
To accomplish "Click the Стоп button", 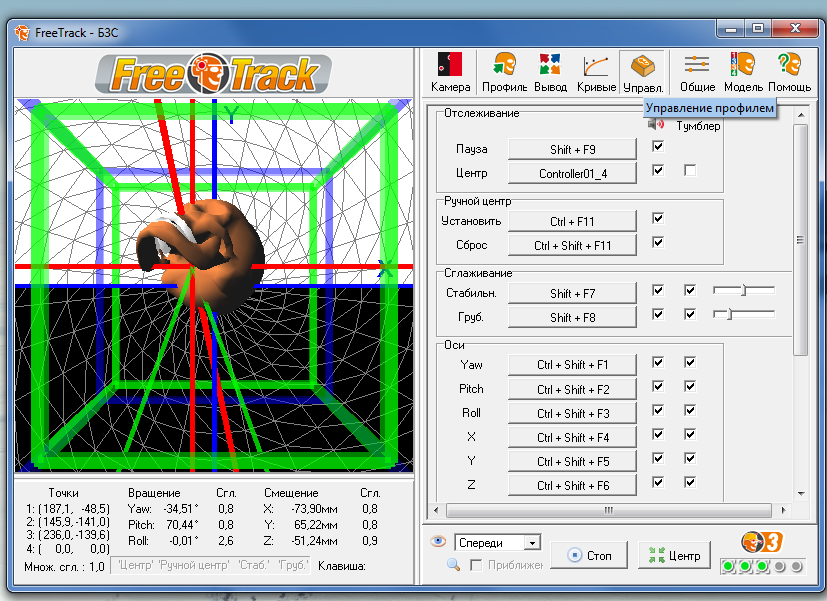I will [589, 555].
